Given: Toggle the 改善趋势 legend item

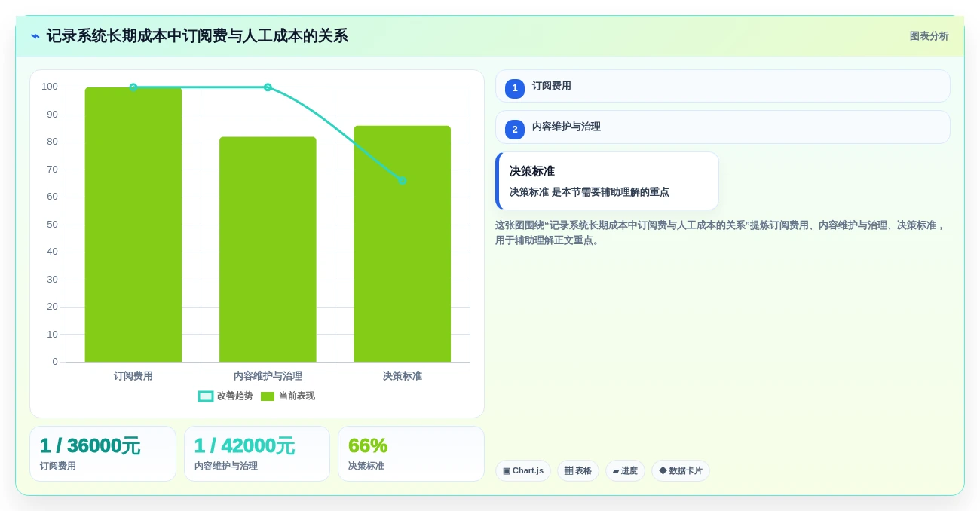Looking at the screenshot, I should (225, 396).
